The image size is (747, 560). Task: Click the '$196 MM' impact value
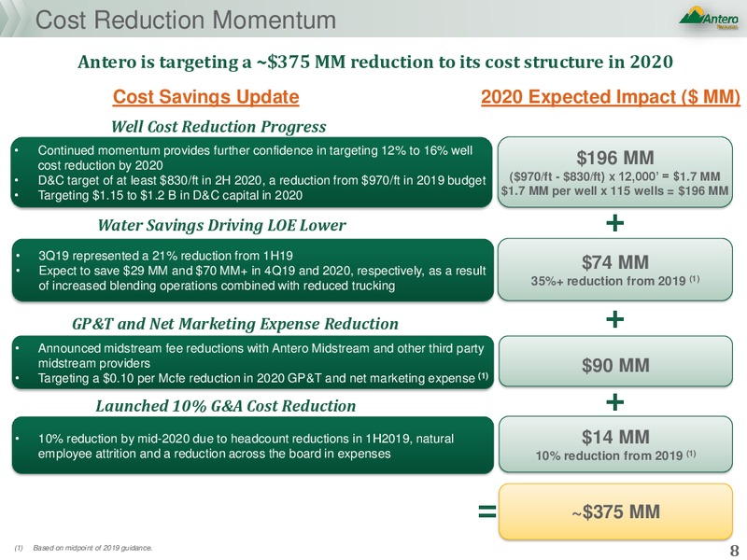point(615,158)
